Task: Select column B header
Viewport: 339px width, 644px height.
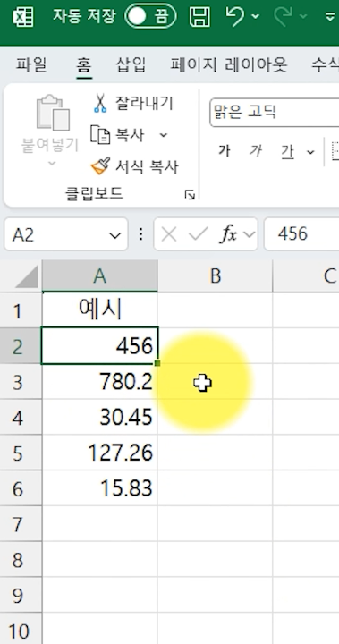Action: [x=216, y=276]
